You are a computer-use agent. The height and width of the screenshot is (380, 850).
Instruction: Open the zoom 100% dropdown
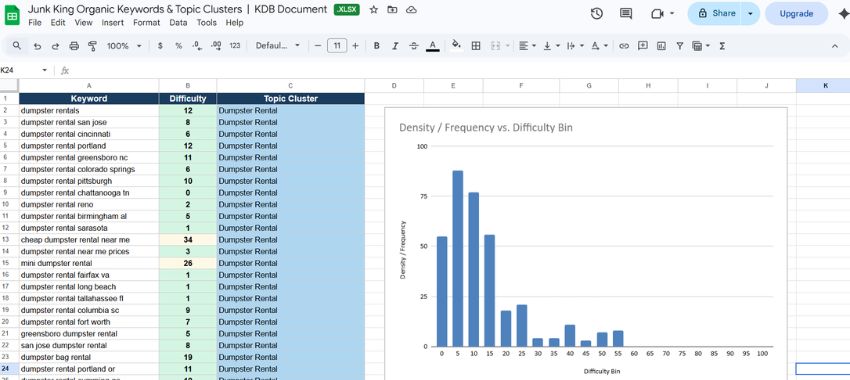coord(124,46)
